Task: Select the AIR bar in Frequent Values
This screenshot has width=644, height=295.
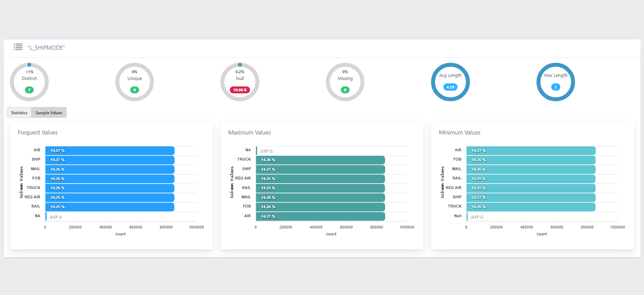Action: [110, 151]
